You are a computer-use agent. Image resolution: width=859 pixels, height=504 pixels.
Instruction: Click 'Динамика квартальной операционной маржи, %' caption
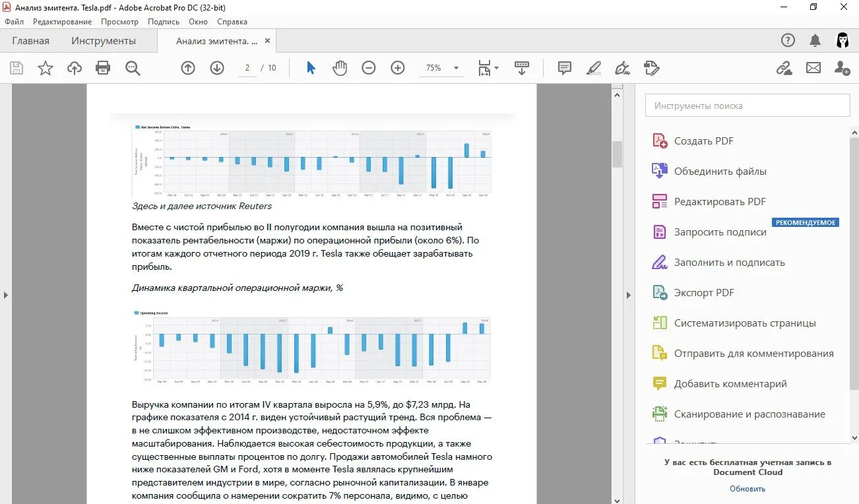tap(238, 288)
